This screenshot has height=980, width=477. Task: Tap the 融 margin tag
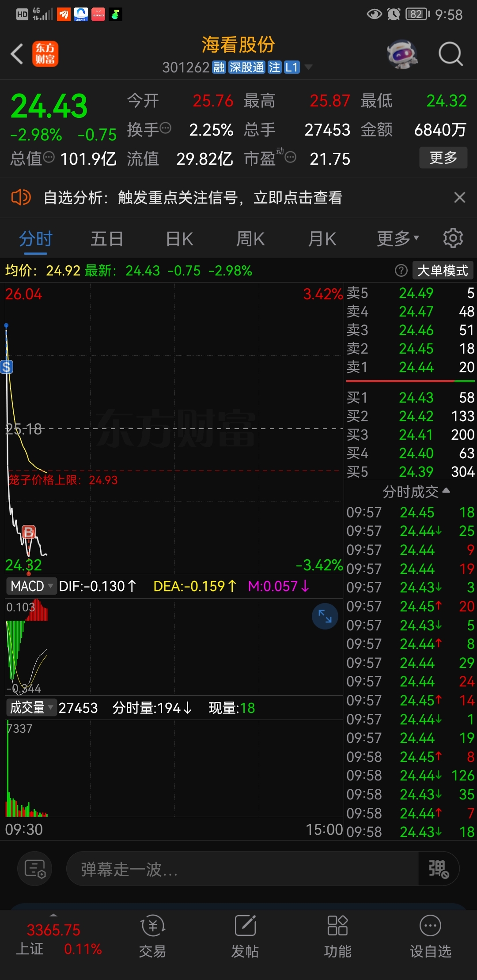pos(219,67)
